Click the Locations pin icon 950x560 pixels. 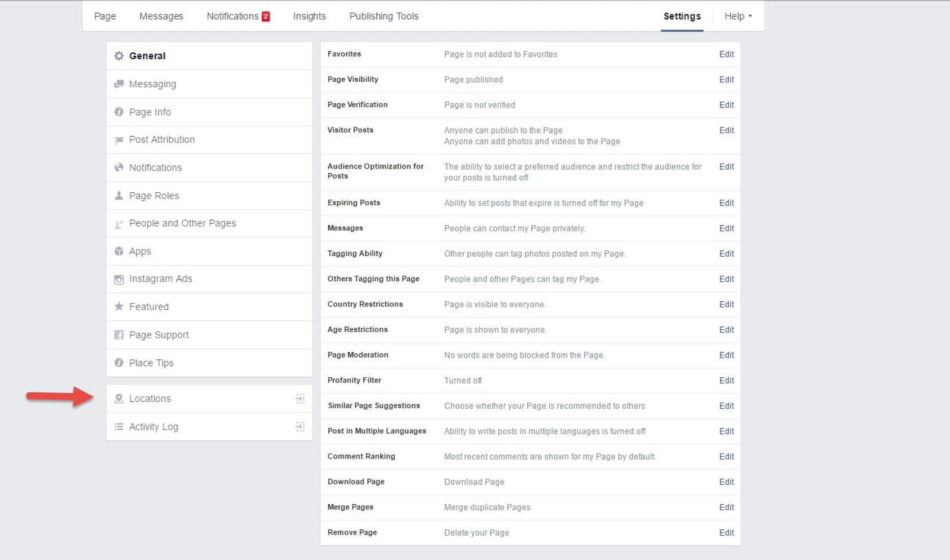pyautogui.click(x=119, y=399)
